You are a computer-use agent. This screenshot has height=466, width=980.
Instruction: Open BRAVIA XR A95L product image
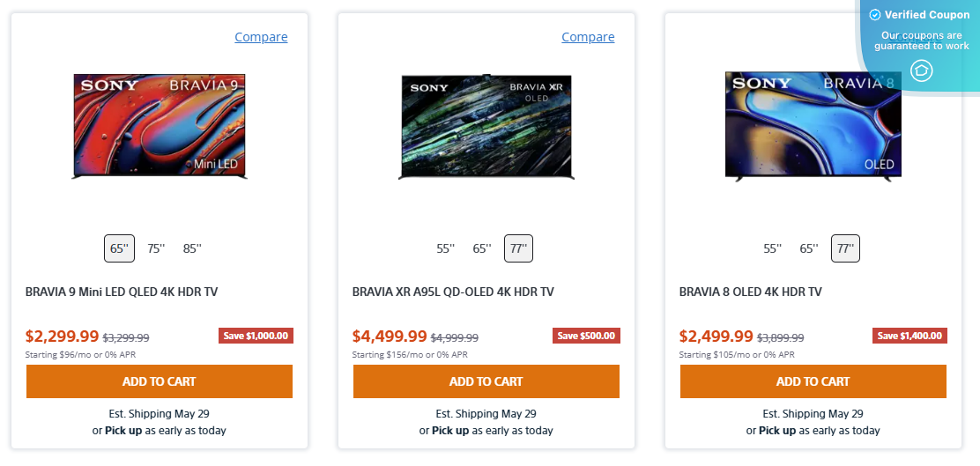tap(486, 127)
